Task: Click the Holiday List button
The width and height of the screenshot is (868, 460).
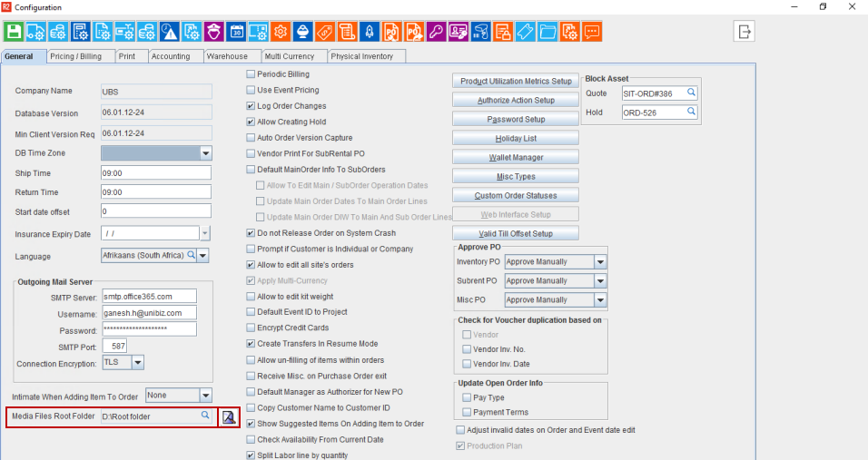Action: (516, 139)
